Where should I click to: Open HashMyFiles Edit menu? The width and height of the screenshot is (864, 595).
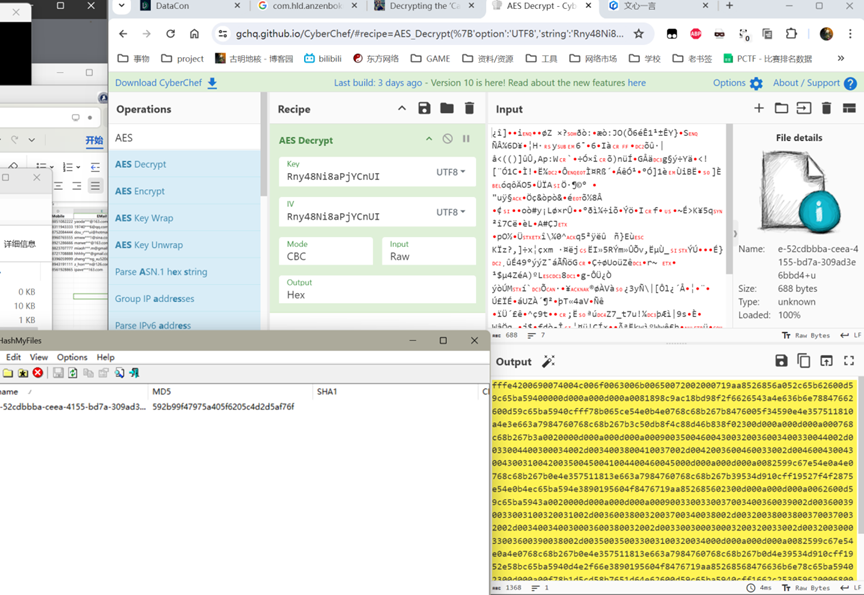13,357
